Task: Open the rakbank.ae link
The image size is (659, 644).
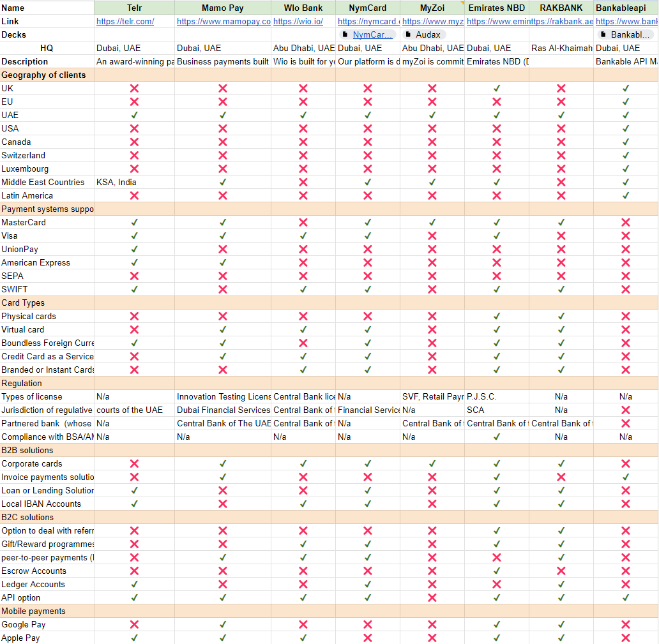Action: point(561,21)
